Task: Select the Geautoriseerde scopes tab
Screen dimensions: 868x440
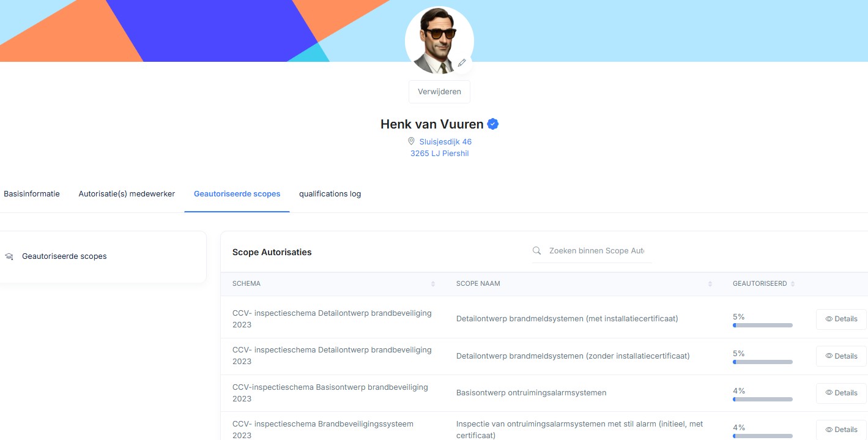Action: click(x=237, y=194)
